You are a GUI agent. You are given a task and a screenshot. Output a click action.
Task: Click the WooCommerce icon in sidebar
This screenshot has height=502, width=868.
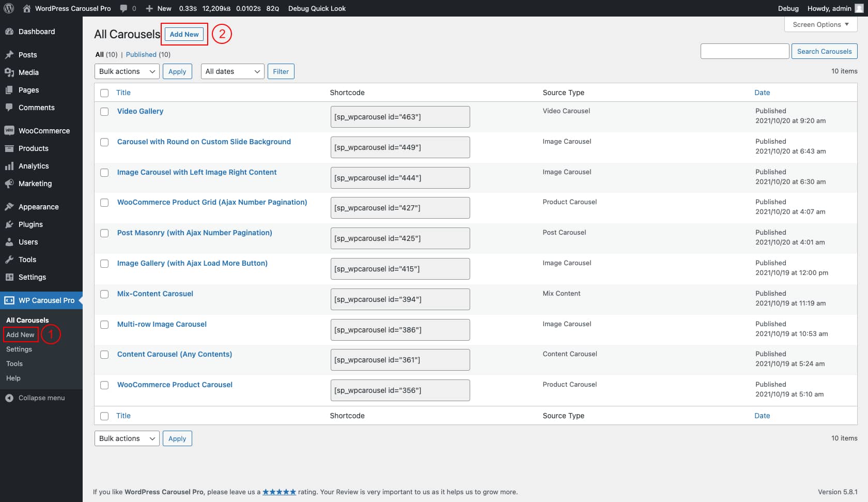point(9,131)
